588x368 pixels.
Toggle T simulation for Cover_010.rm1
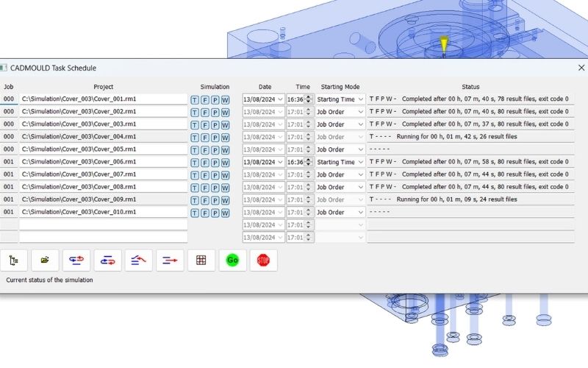(195, 213)
